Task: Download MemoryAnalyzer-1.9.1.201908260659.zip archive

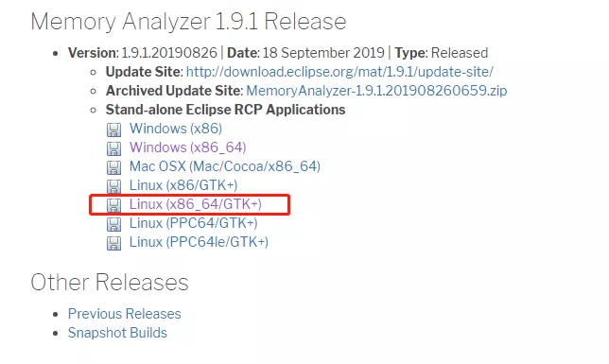Action: [376, 91]
